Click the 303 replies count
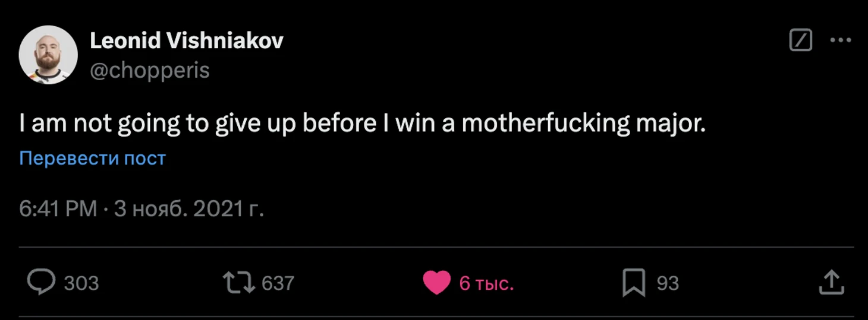The image size is (868, 320). coord(81,283)
